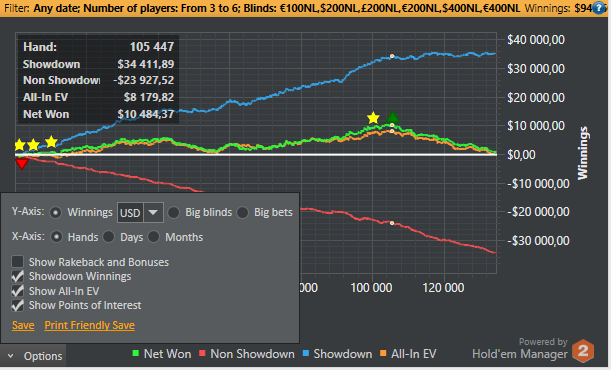Screen dimensions: 611x370
Task: Uncheck the Showdown Winnings checkbox
Action: [18, 276]
